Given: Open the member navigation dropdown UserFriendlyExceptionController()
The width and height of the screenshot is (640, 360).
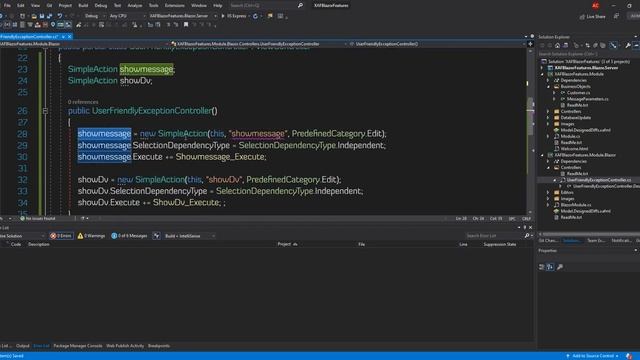Looking at the screenshot, I should (x=437, y=44).
